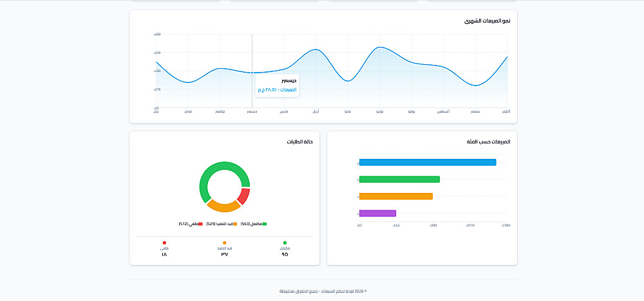644x301 pixels.
Task: Click the ديسمبر heading inside the tooltip
Action: point(289,81)
